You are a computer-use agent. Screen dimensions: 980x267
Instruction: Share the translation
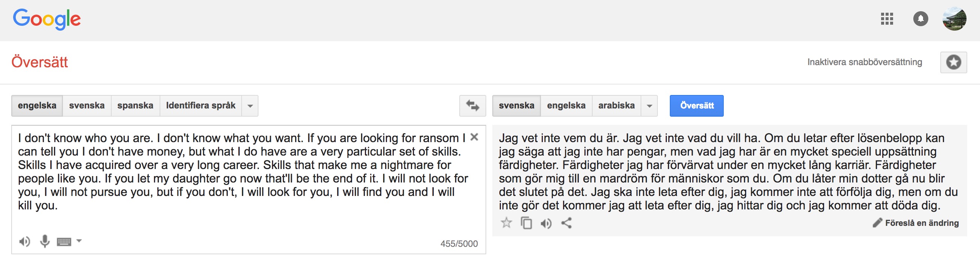[566, 223]
